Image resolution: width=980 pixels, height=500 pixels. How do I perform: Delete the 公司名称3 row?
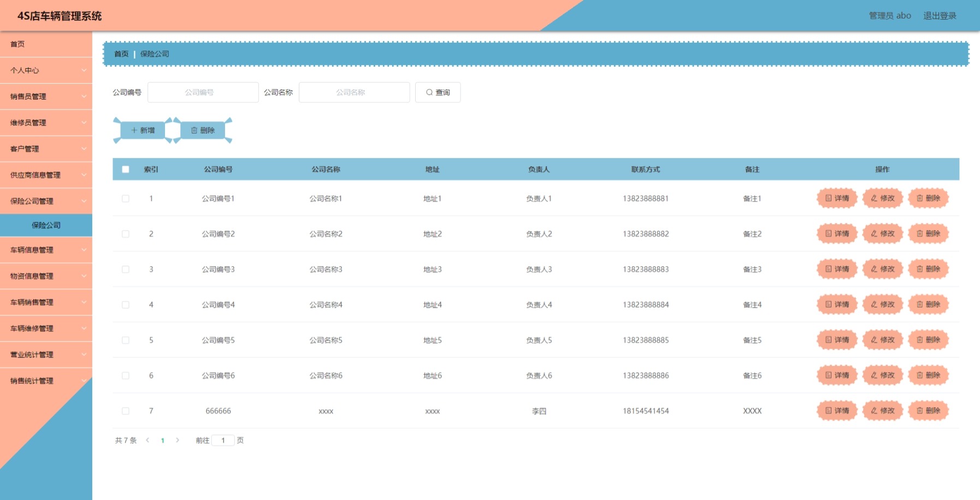pos(929,269)
